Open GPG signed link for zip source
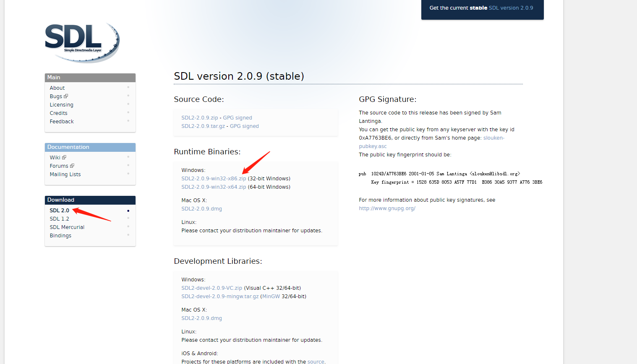The image size is (637, 364). pyautogui.click(x=238, y=118)
